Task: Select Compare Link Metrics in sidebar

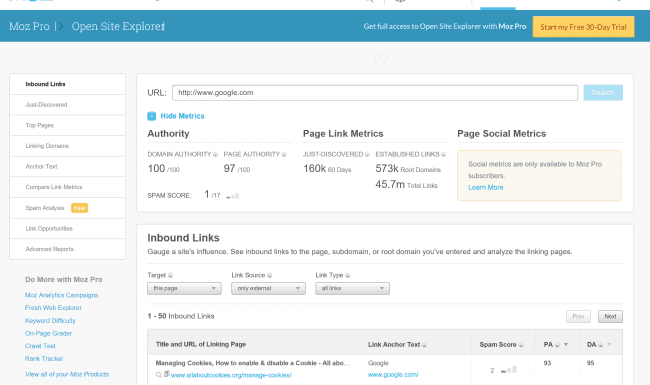Action: [x=68, y=187]
